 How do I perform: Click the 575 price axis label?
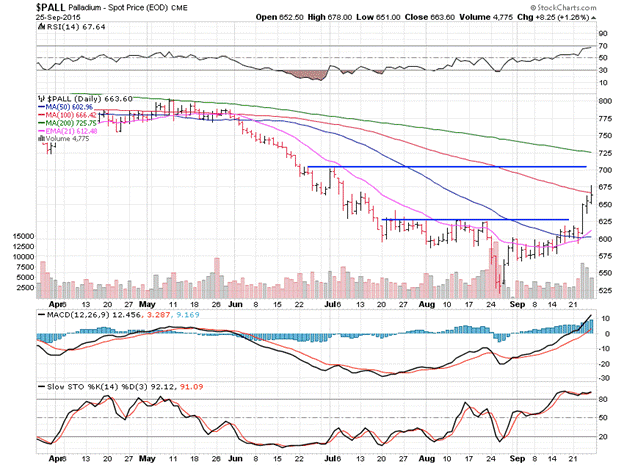coord(605,256)
